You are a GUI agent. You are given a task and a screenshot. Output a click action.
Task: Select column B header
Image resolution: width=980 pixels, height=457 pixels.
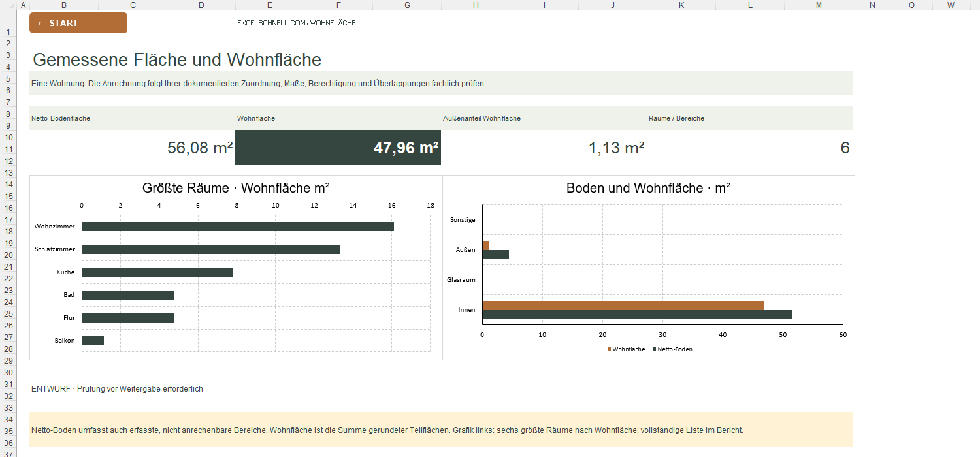[x=64, y=5]
